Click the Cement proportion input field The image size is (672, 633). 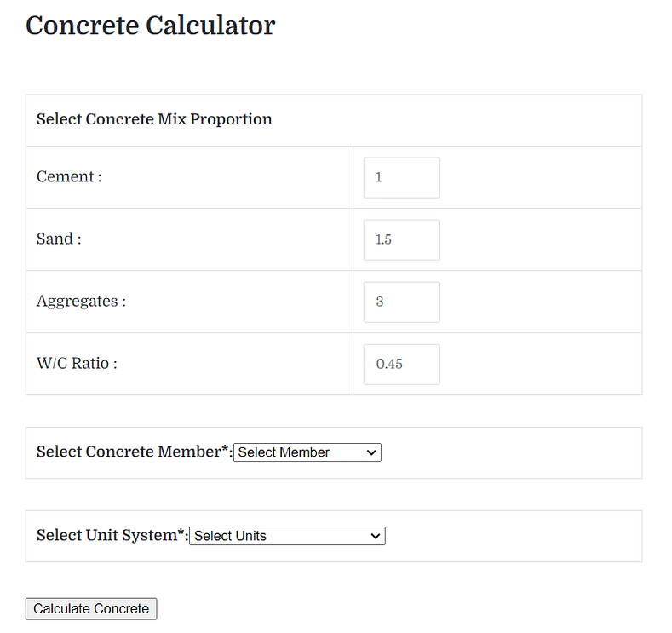pyautogui.click(x=401, y=177)
